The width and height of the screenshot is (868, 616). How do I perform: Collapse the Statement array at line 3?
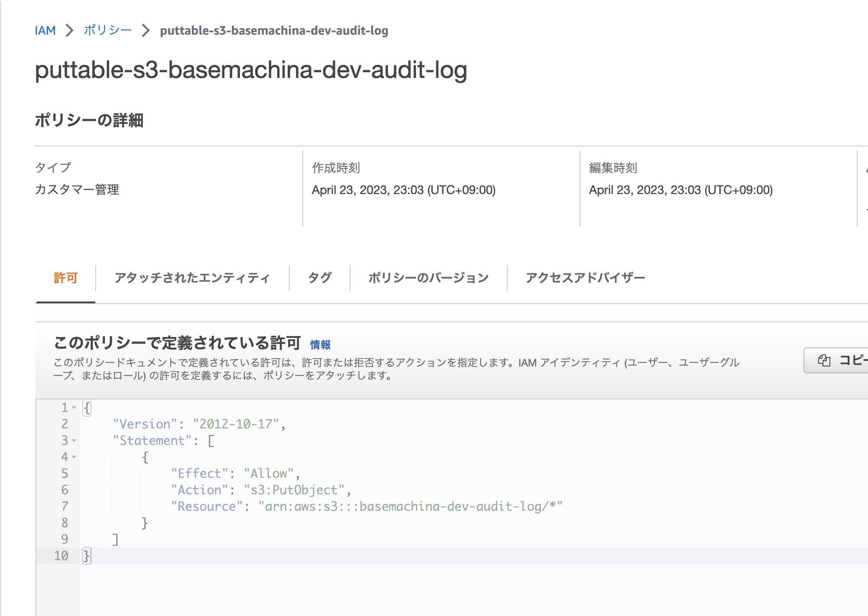[74, 441]
